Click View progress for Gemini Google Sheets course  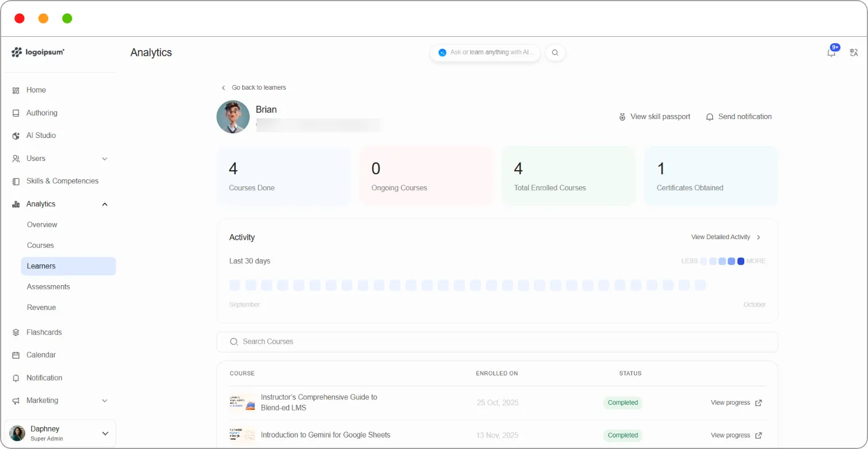[x=731, y=435]
